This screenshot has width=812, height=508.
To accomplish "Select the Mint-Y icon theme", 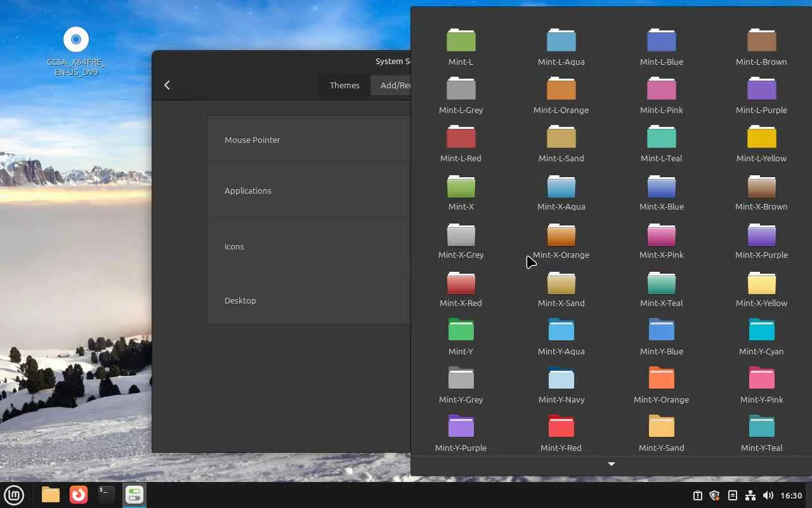I will click(x=461, y=337).
